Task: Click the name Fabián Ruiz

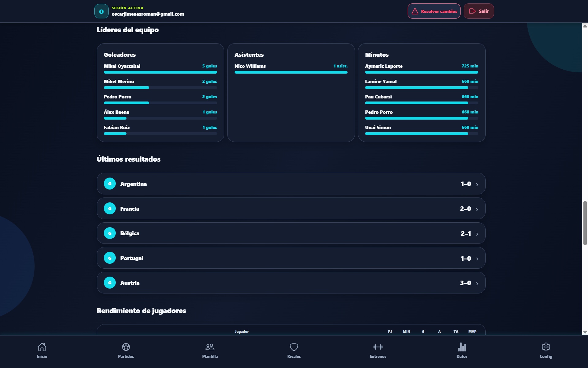Action: [x=117, y=128]
